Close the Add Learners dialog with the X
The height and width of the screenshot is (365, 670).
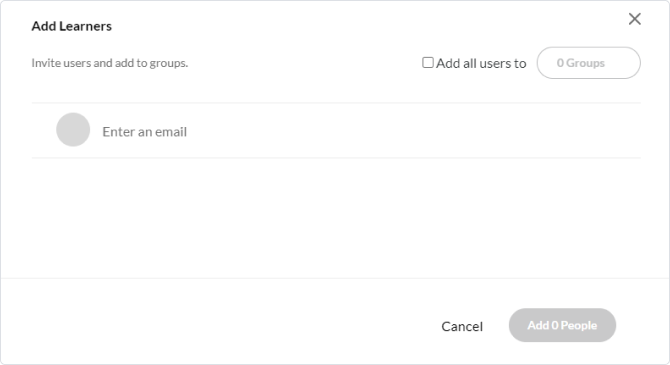click(635, 19)
